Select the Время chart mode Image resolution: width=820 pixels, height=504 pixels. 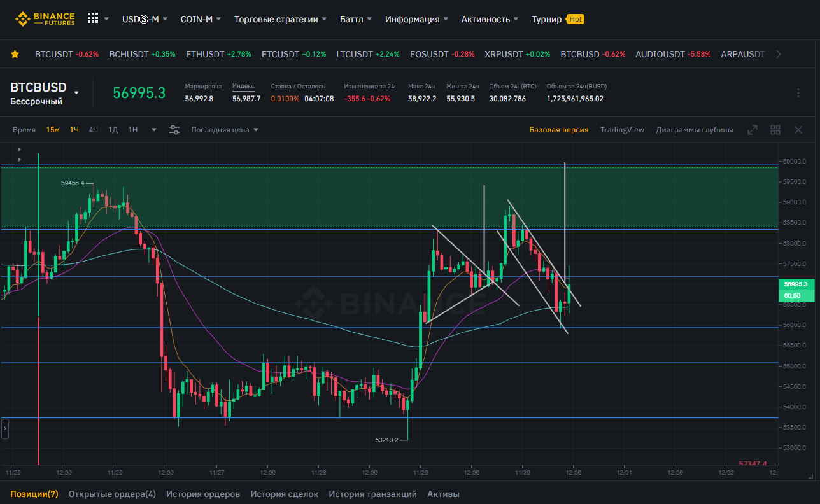[24, 130]
